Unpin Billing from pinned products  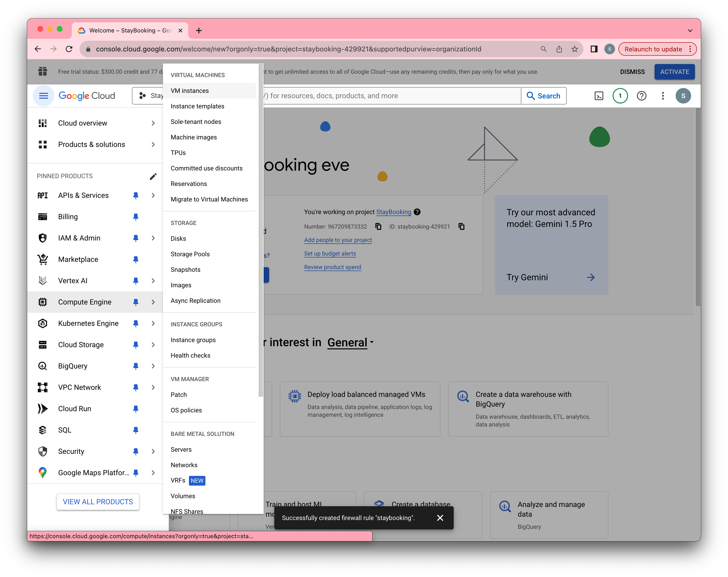click(x=136, y=217)
